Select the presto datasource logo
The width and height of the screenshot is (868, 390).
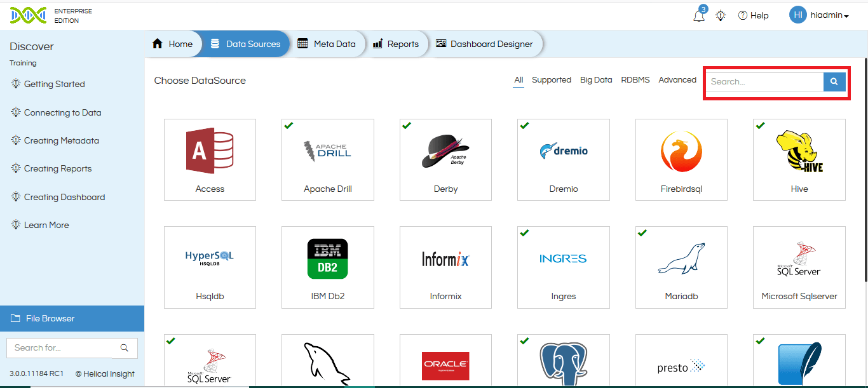pos(681,367)
